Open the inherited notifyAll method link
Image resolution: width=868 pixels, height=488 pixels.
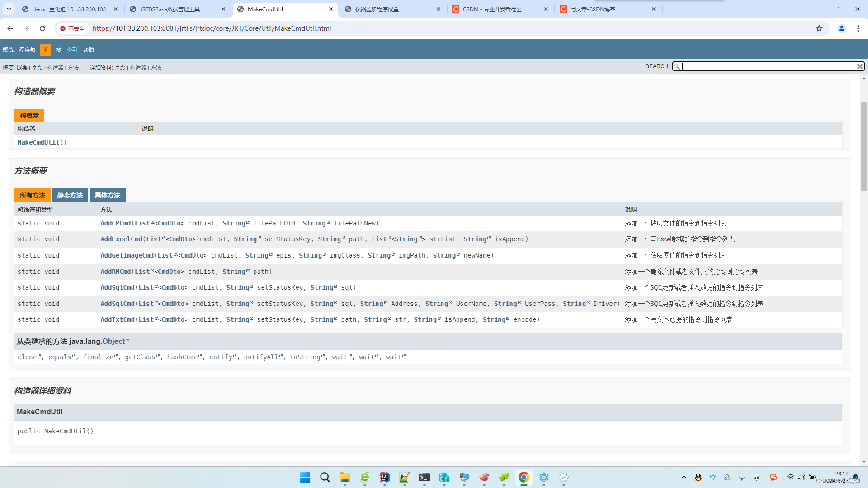263,357
